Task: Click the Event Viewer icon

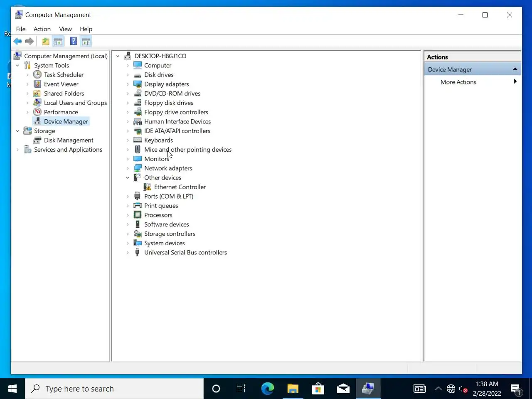Action: (37, 84)
